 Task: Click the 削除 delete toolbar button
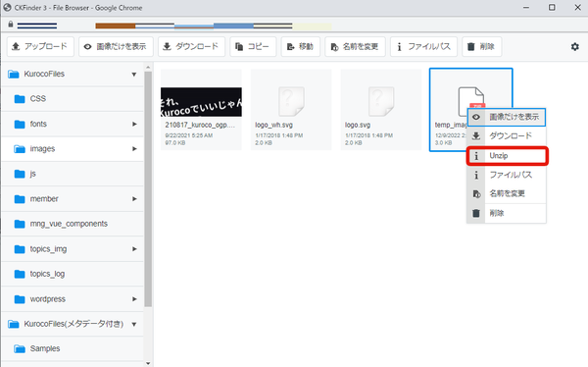(x=482, y=46)
